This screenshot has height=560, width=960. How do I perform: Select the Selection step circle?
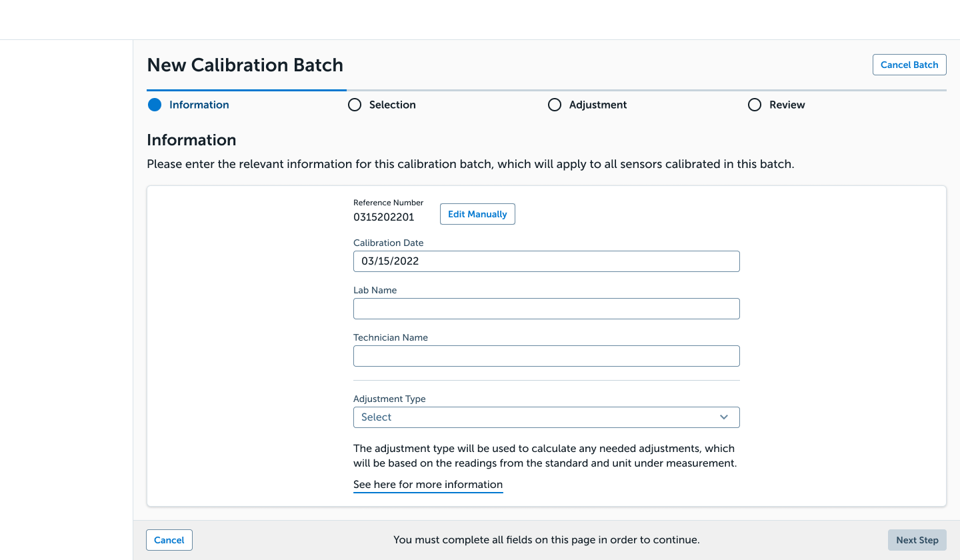(355, 105)
